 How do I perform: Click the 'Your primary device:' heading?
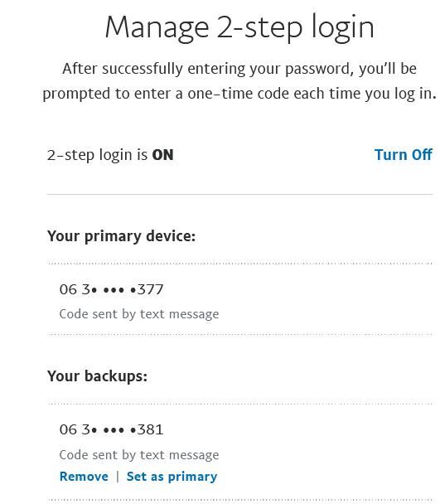pyautogui.click(x=121, y=236)
